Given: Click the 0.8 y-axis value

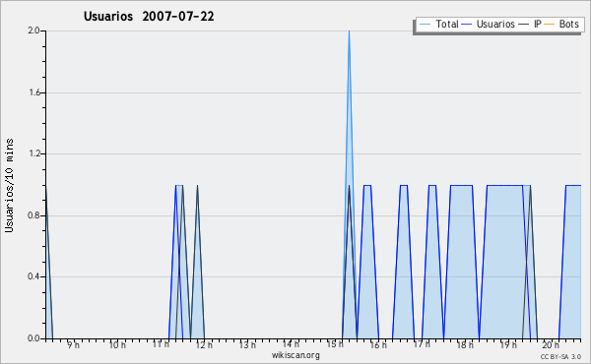Looking at the screenshot, I should [33, 215].
